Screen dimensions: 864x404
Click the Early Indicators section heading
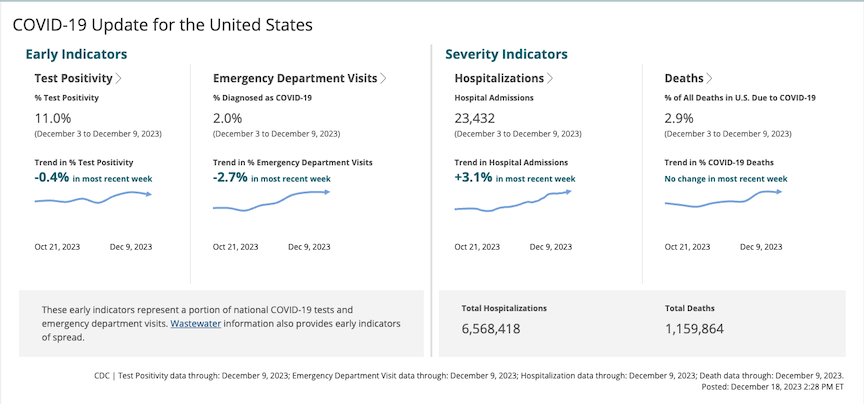click(x=76, y=54)
